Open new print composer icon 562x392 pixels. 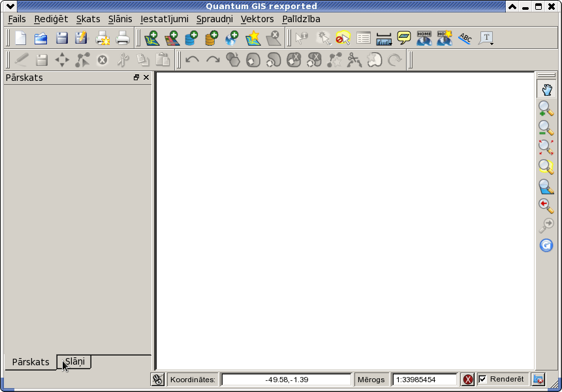point(102,38)
